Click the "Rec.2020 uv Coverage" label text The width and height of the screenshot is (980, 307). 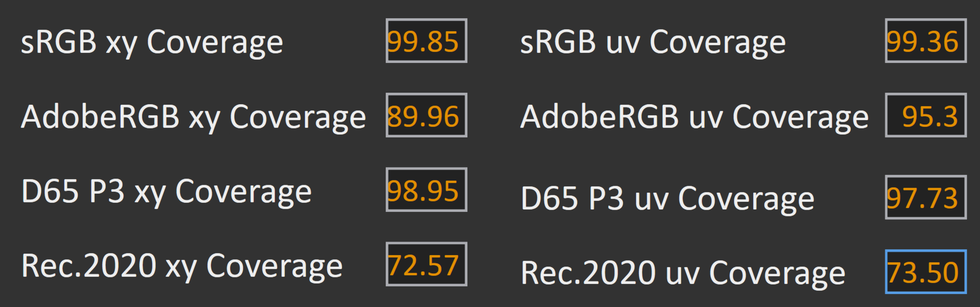point(682,273)
